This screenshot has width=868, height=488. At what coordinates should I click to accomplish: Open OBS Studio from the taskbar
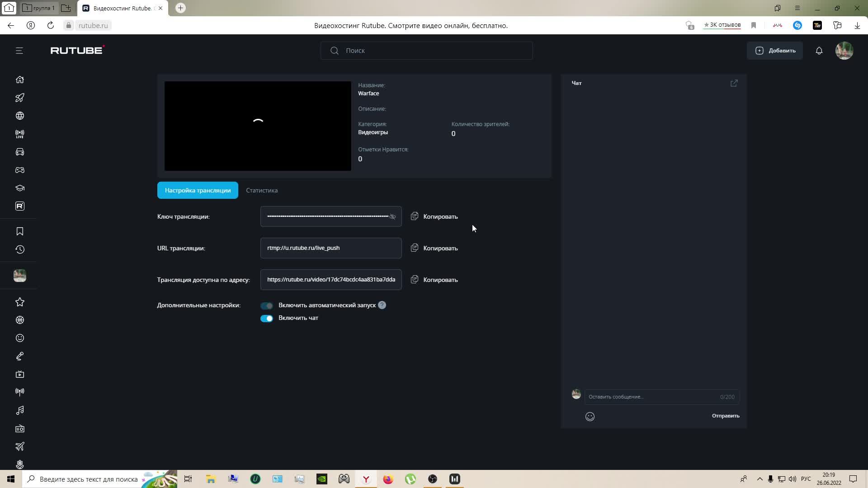click(x=433, y=479)
